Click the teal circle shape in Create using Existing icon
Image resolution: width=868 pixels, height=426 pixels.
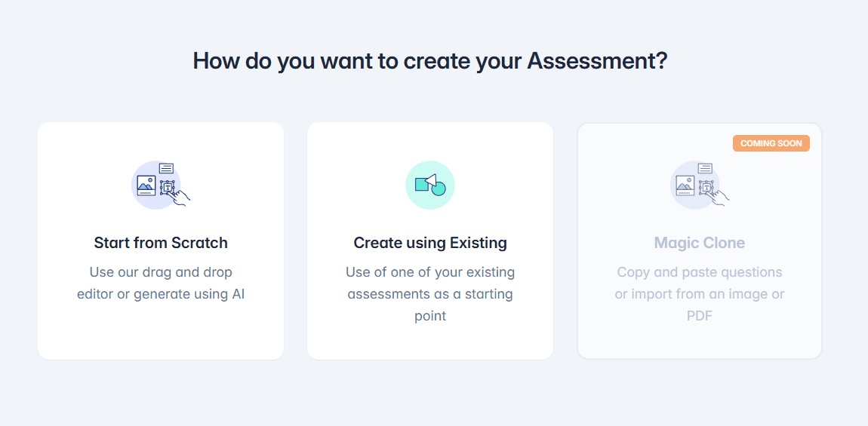(438, 188)
